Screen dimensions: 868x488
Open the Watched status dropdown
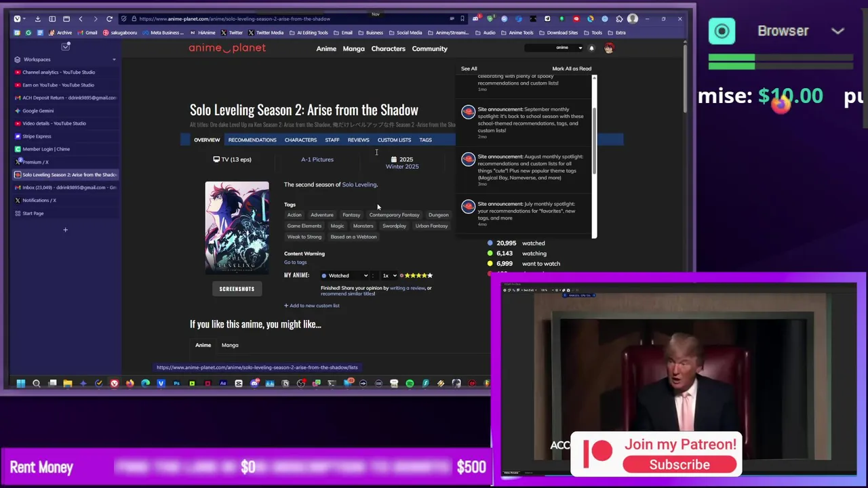coord(344,276)
